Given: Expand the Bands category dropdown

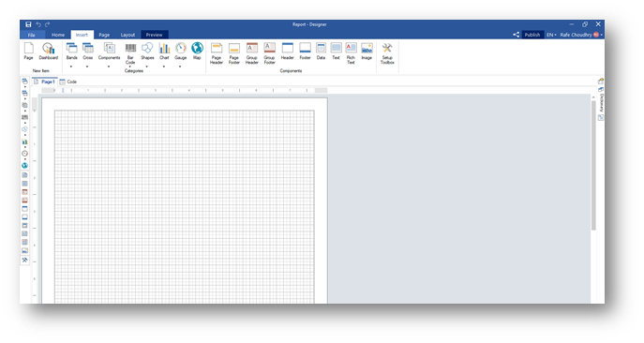Looking at the screenshot, I should click(x=71, y=67).
